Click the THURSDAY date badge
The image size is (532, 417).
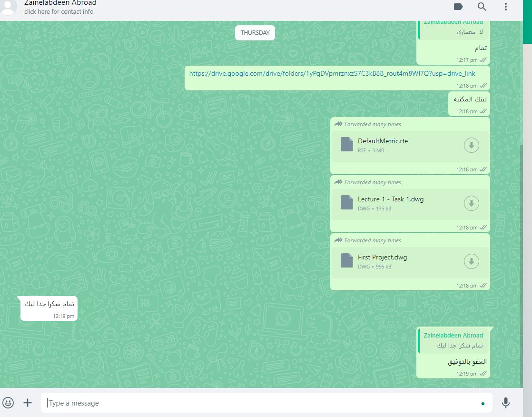click(255, 32)
